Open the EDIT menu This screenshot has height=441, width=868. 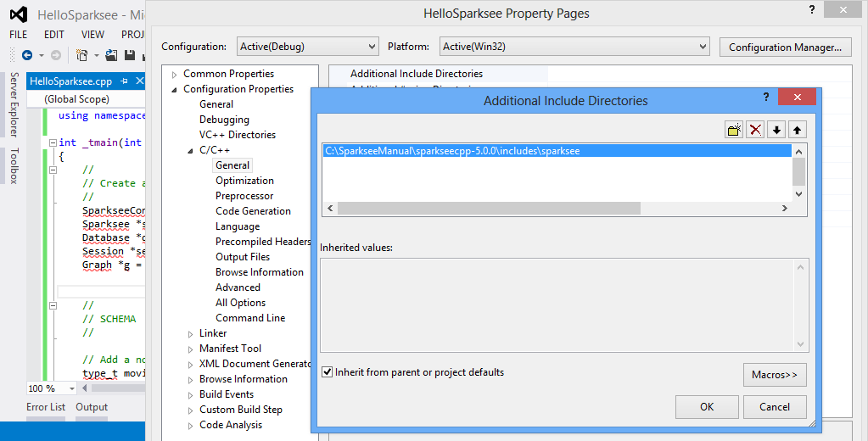click(x=54, y=34)
